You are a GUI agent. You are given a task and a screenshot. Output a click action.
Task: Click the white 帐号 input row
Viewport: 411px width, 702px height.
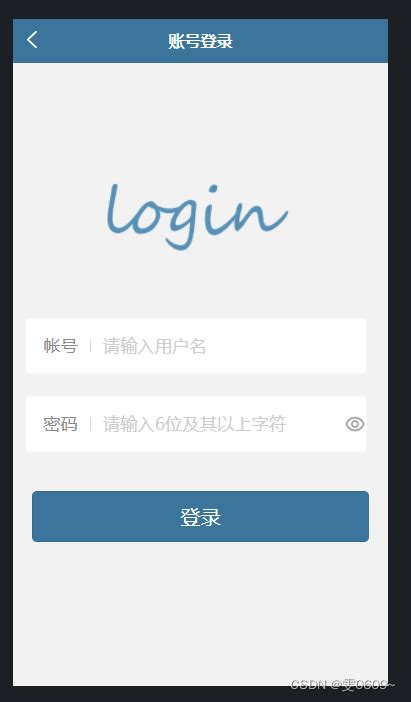click(x=196, y=346)
